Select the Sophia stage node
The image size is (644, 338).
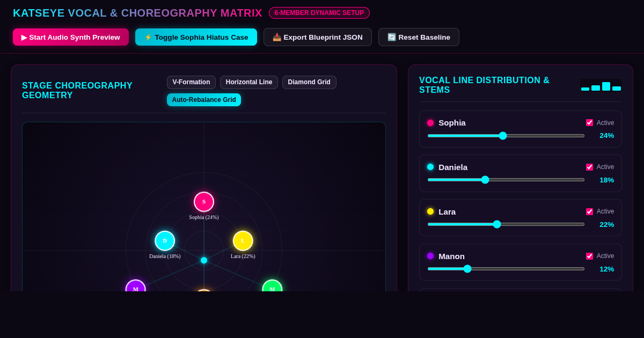click(204, 202)
